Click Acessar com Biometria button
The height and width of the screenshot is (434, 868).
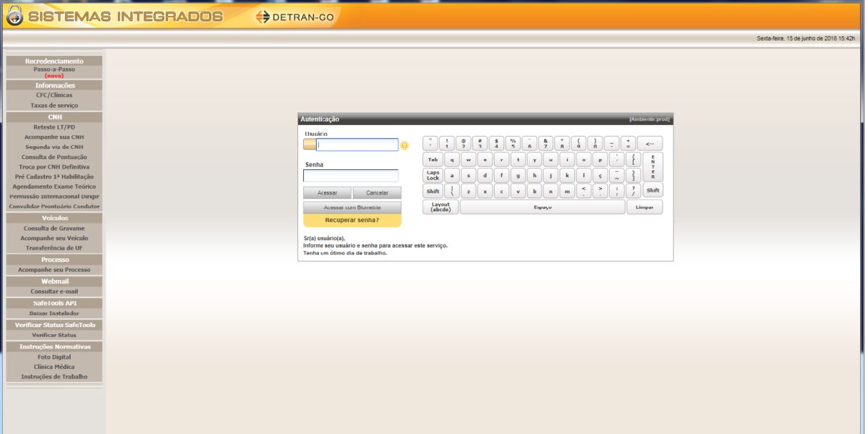[x=352, y=207]
